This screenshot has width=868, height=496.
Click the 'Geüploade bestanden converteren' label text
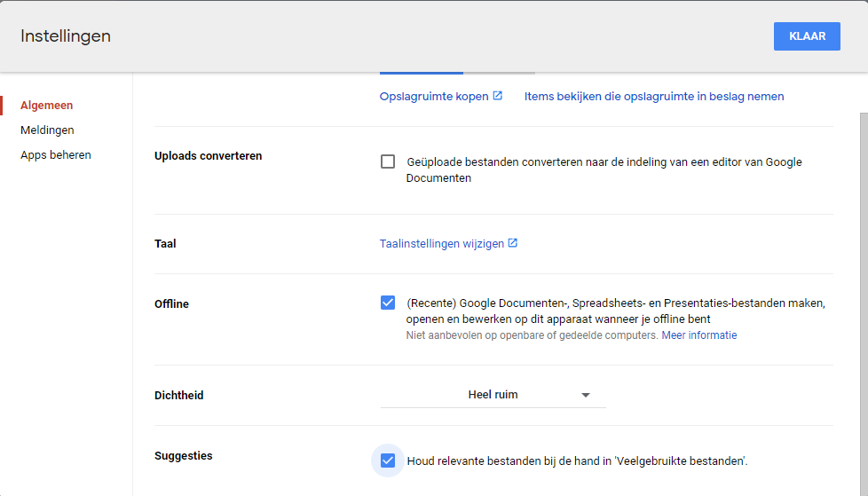604,170
